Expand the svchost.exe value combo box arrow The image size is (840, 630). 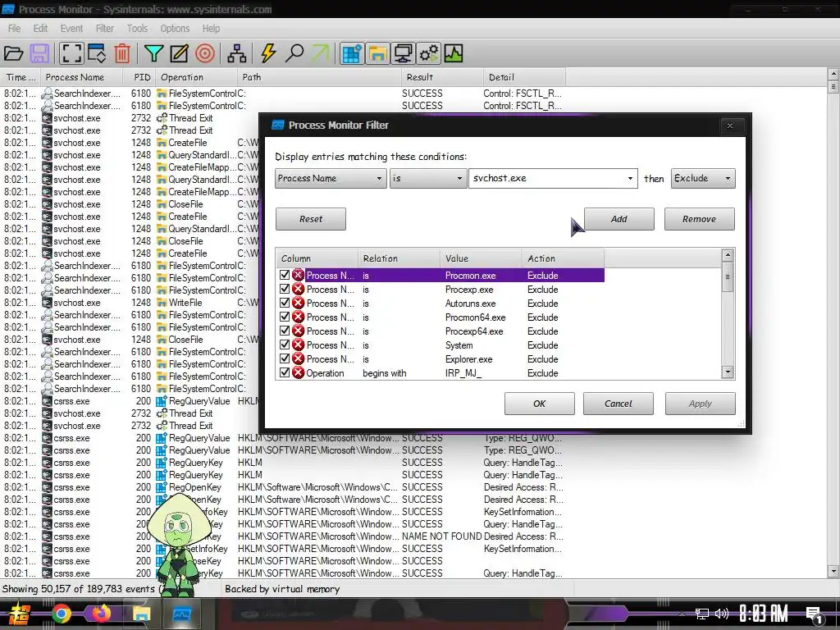point(630,178)
